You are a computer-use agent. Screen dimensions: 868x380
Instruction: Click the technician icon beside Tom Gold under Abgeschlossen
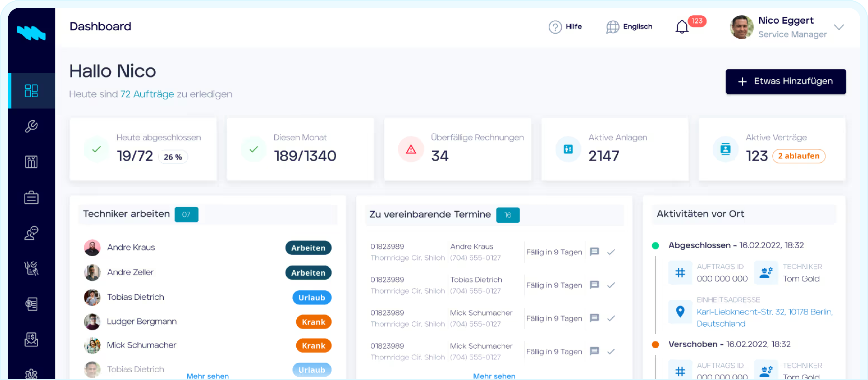point(766,273)
